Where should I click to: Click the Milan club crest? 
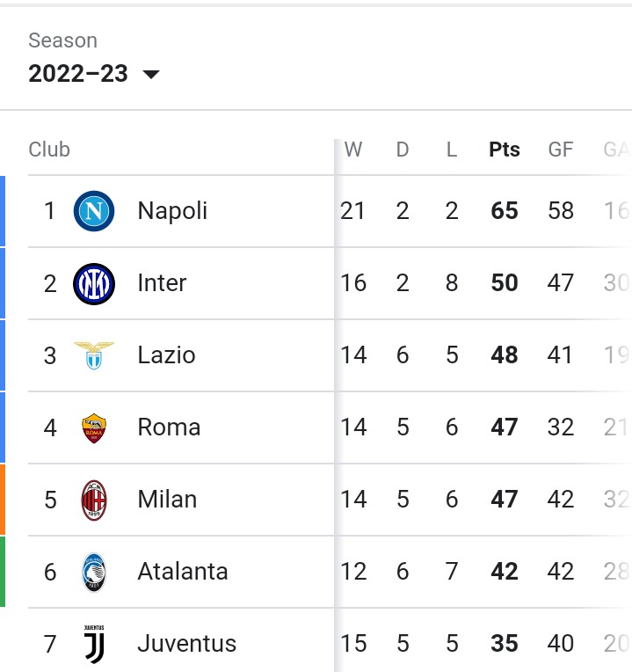pyautogui.click(x=94, y=500)
